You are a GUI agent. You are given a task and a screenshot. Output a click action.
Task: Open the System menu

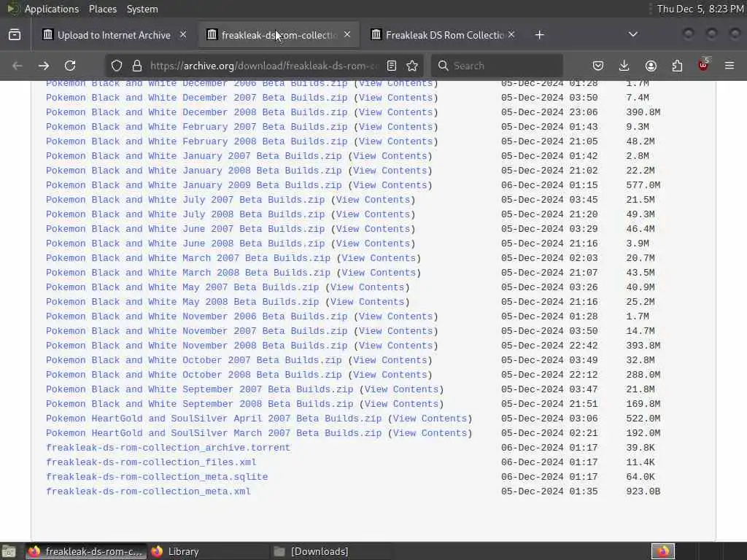[142, 9]
